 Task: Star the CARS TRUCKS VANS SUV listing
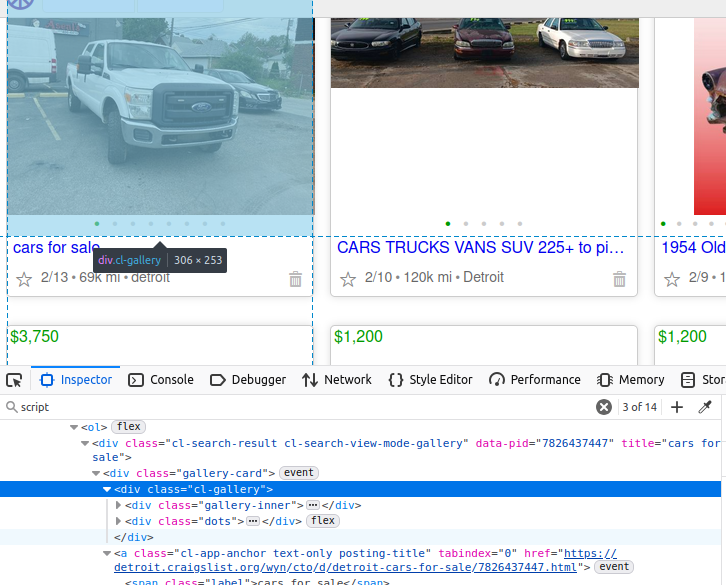(348, 279)
